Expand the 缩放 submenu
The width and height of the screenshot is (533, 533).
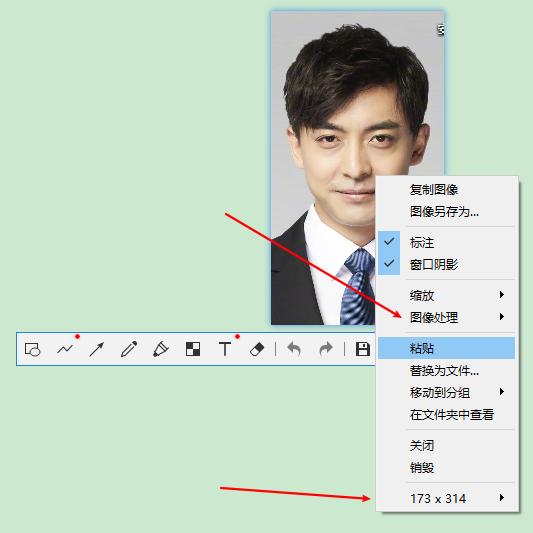point(446,295)
